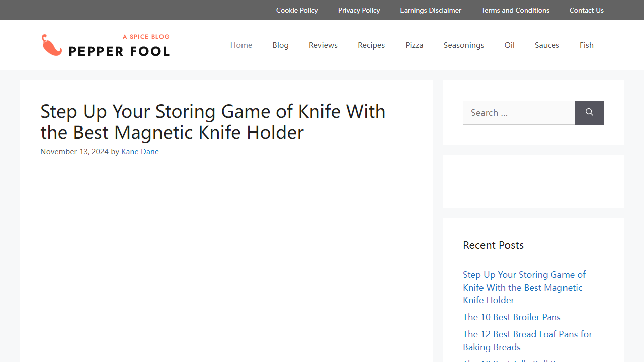Open the Cookie Policy link
Viewport: 644px width, 362px height.
pos(297,10)
